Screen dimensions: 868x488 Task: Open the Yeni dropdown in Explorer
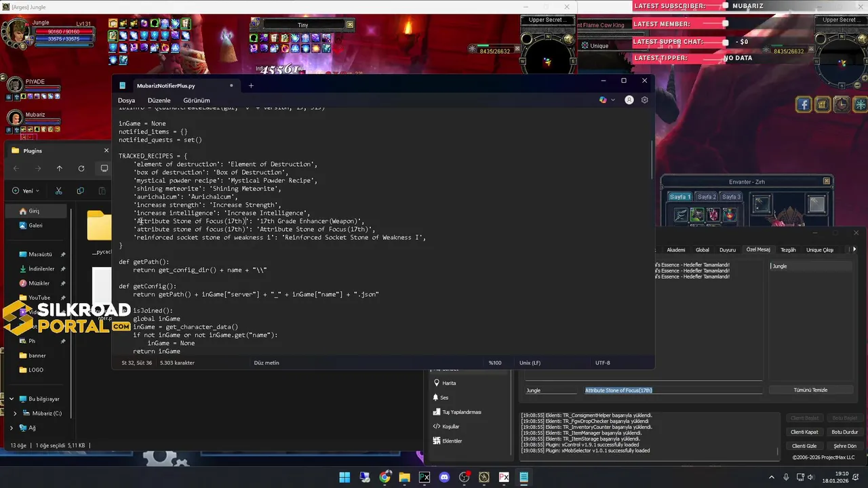[26, 191]
